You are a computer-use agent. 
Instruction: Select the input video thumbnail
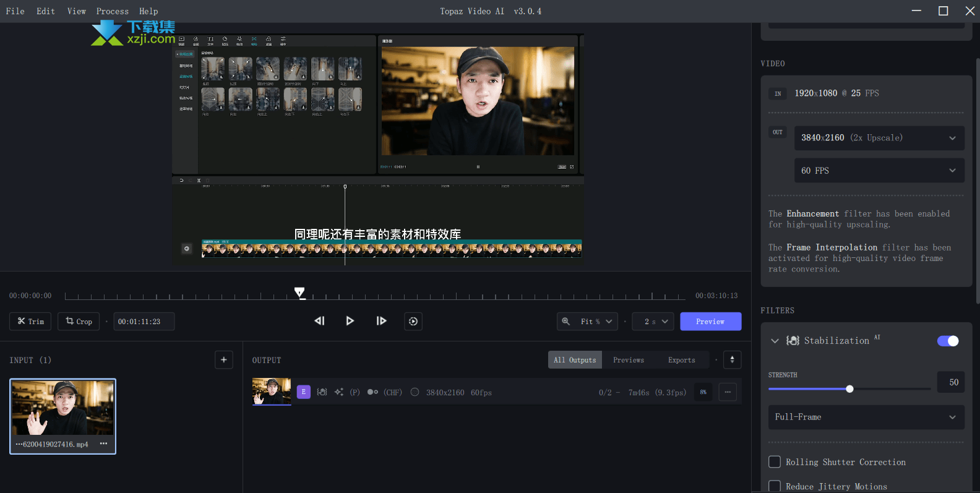pos(62,408)
